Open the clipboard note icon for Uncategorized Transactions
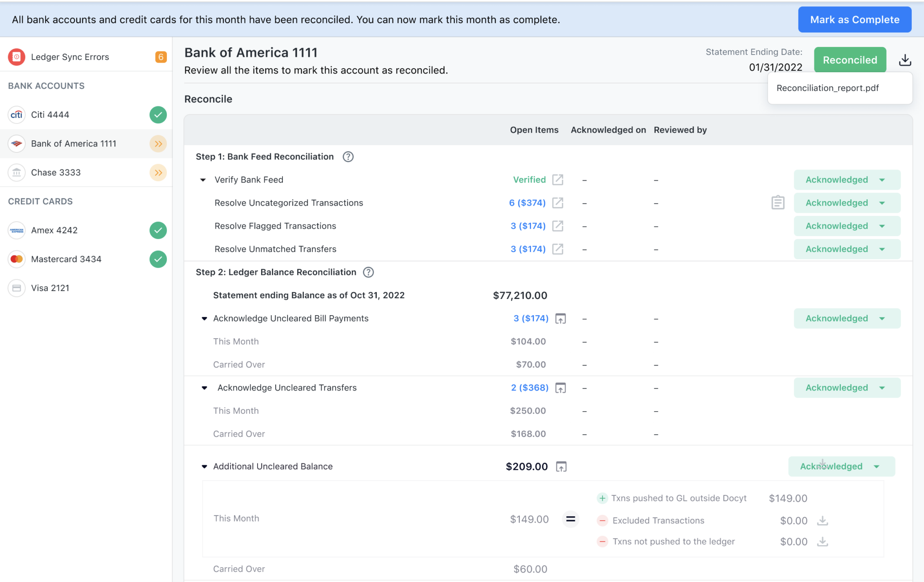 pyautogui.click(x=777, y=202)
